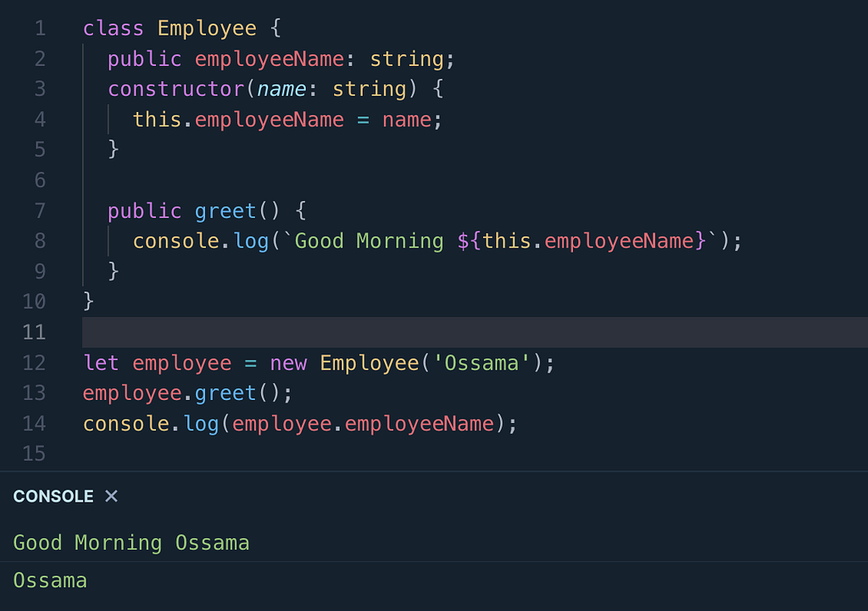Select the CONSOLE panel label
Screen dimensions: 868x611
pyautogui.click(x=53, y=497)
